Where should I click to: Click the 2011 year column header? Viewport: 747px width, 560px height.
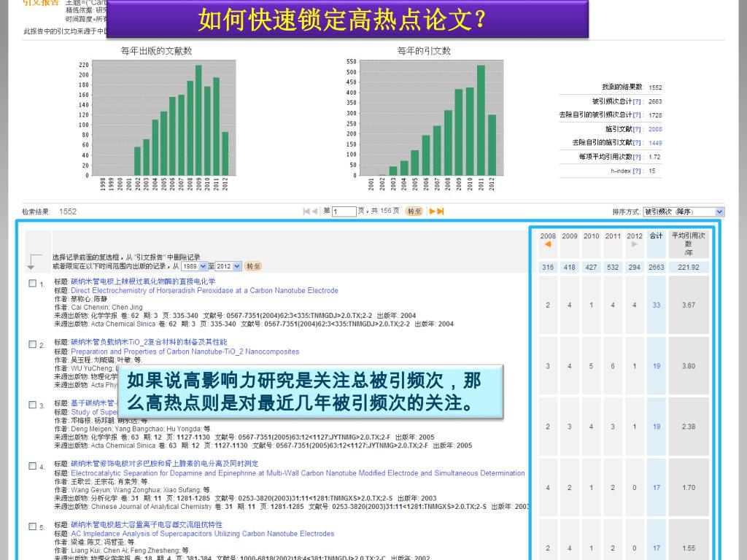pyautogui.click(x=613, y=236)
